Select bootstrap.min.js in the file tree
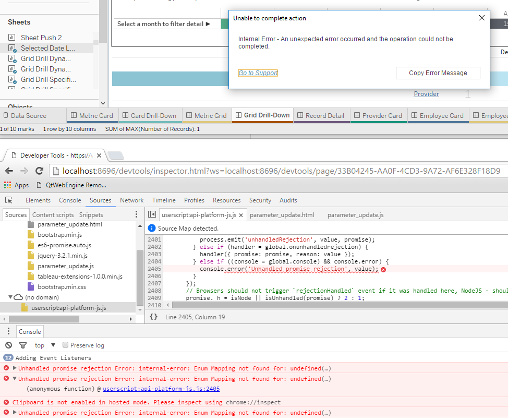The image size is (508, 420). click(59, 235)
